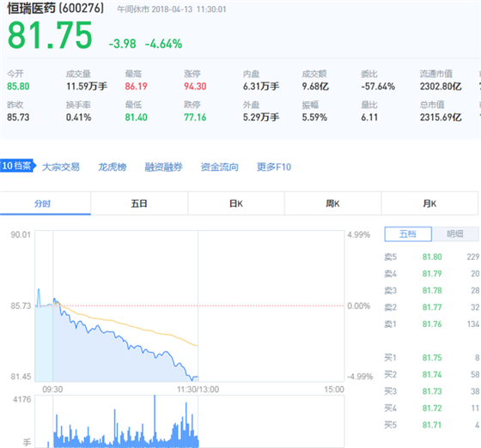Click the 成交量 value 11.59万手
This screenshot has width=481, height=448.
click(87, 87)
